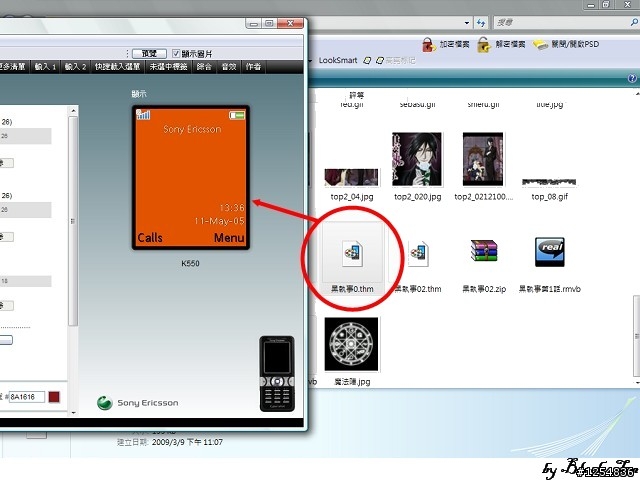This screenshot has height=480, width=640.
Task: Switch to the 更多清單 tab
Action: [13, 67]
